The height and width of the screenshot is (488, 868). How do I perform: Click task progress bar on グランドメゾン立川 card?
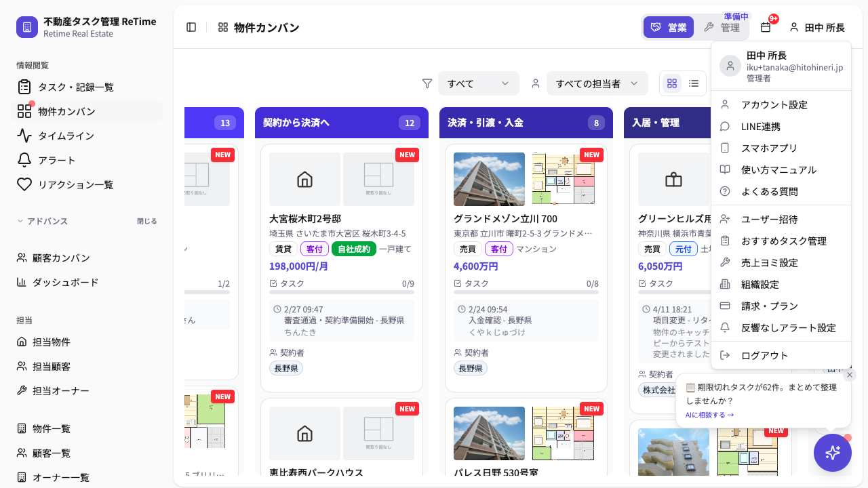click(x=526, y=292)
